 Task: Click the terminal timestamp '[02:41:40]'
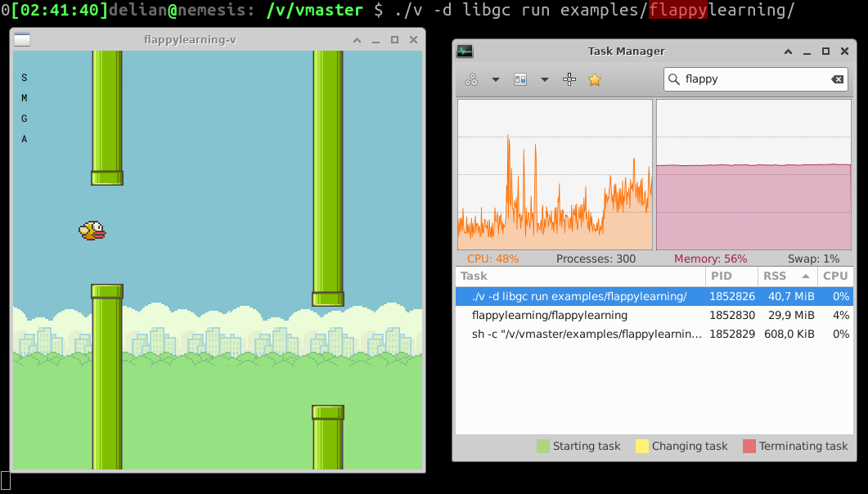point(60,10)
